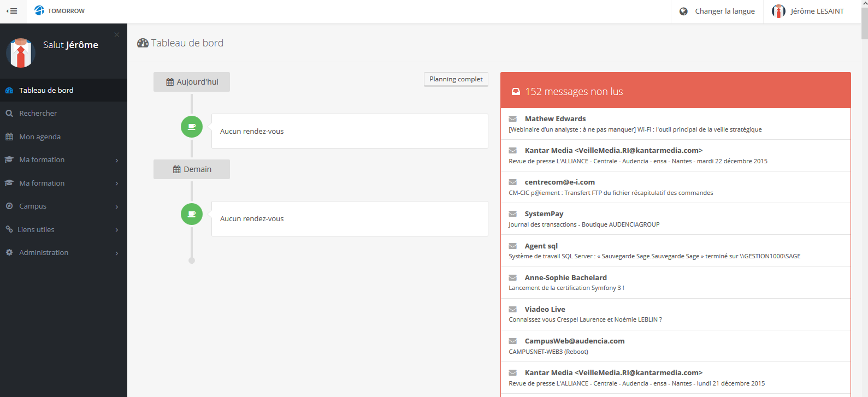
Task: Click the profile avatar beside Salut Jérôme
Action: [21, 53]
